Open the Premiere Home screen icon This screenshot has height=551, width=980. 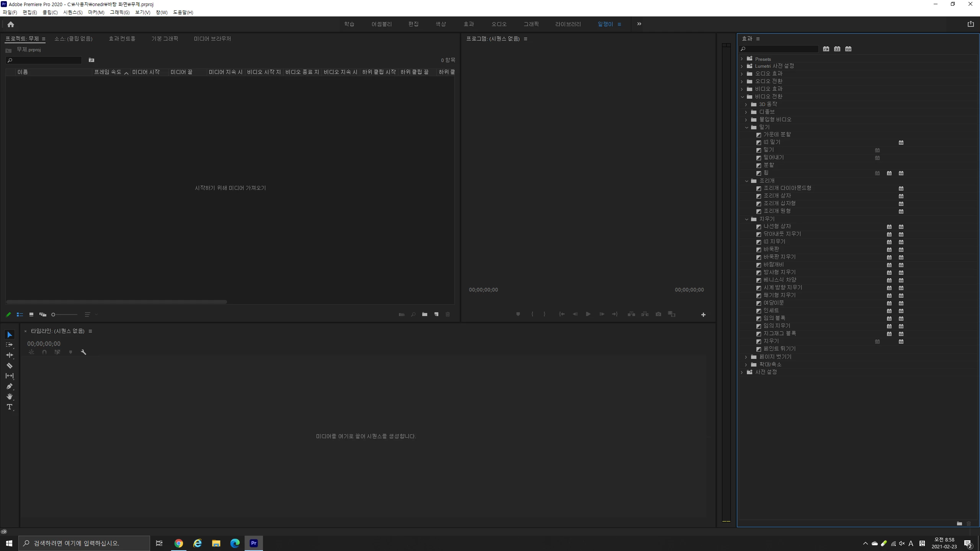coord(11,24)
